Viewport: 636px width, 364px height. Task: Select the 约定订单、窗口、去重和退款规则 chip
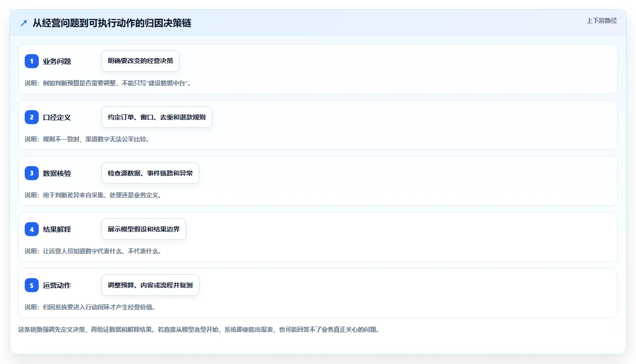pyautogui.click(x=157, y=117)
